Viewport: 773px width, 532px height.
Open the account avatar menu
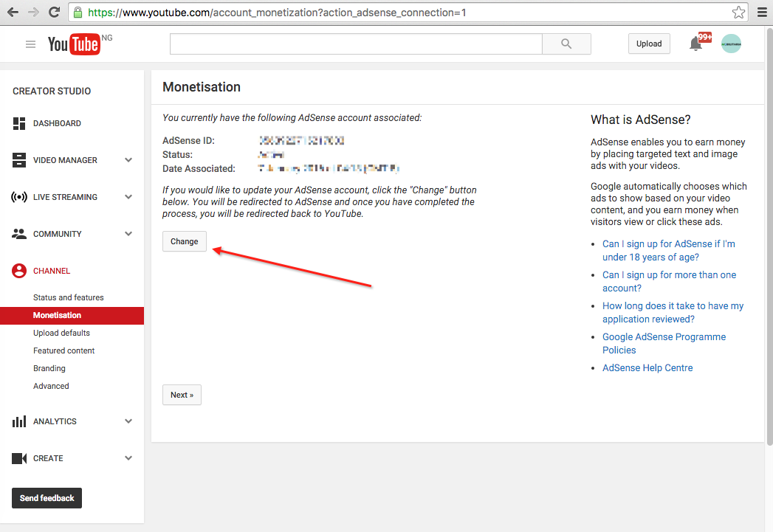click(x=731, y=44)
